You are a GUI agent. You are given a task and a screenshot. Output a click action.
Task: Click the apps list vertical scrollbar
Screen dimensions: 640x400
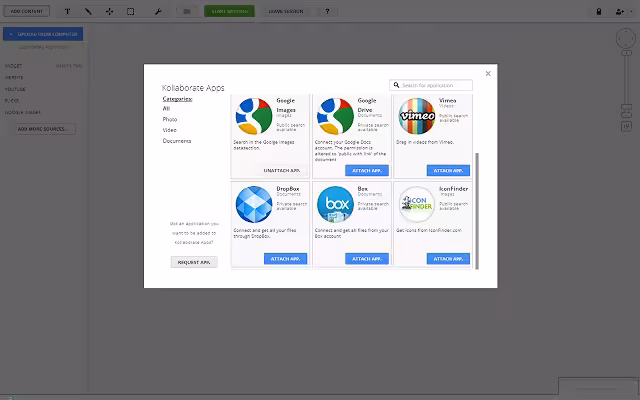[x=477, y=211]
